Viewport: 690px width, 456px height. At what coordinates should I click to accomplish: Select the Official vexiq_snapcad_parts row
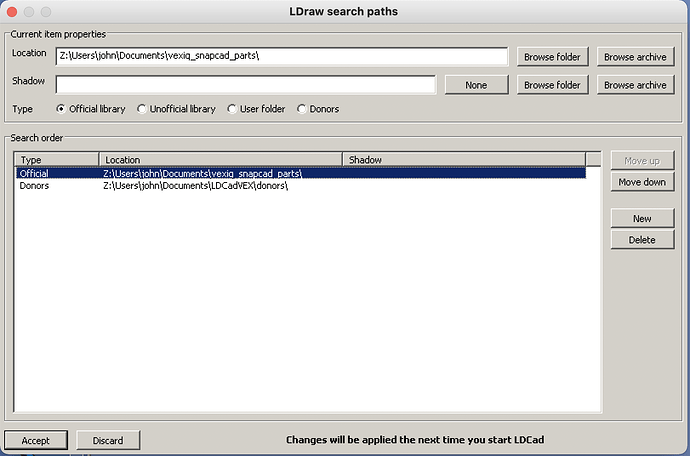tap(301, 173)
